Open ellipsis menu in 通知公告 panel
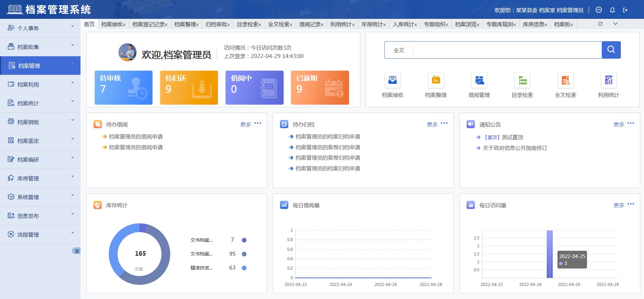Screen dimensions: 644x299 [631, 123]
